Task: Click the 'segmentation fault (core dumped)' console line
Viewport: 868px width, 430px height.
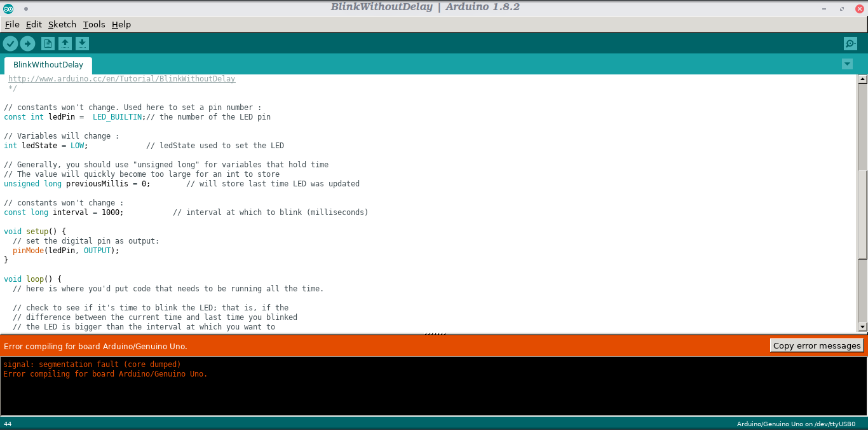Action: pyautogui.click(x=92, y=364)
